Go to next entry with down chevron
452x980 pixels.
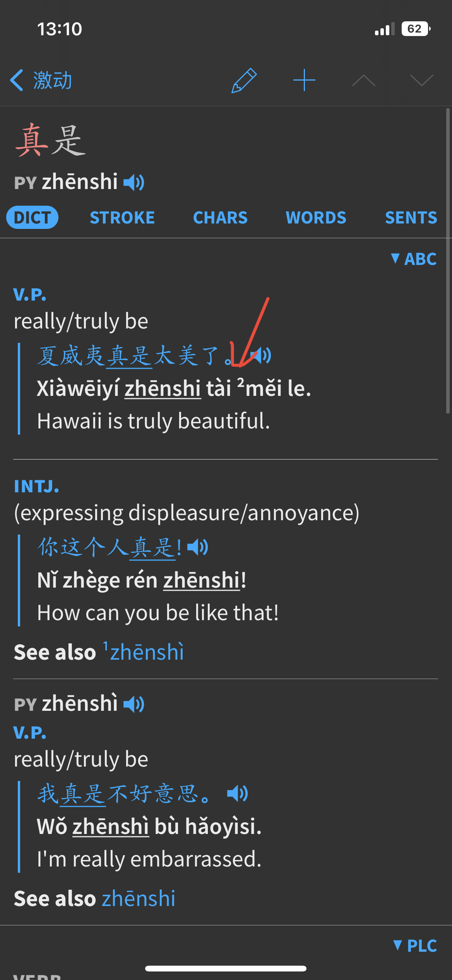(x=421, y=80)
